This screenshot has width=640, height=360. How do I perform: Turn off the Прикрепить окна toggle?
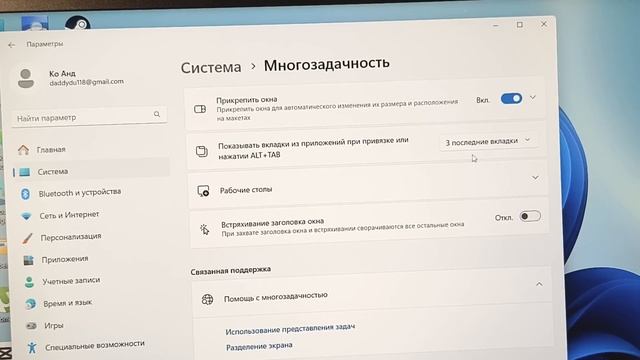tap(511, 99)
